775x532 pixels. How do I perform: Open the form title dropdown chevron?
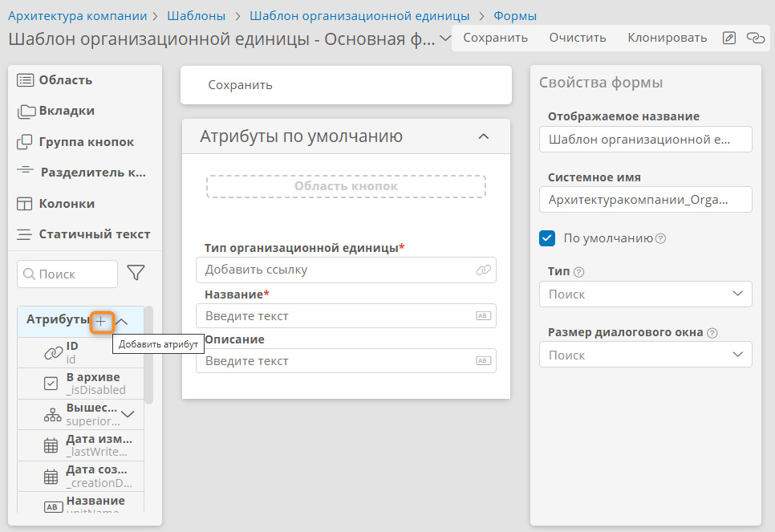click(444, 39)
